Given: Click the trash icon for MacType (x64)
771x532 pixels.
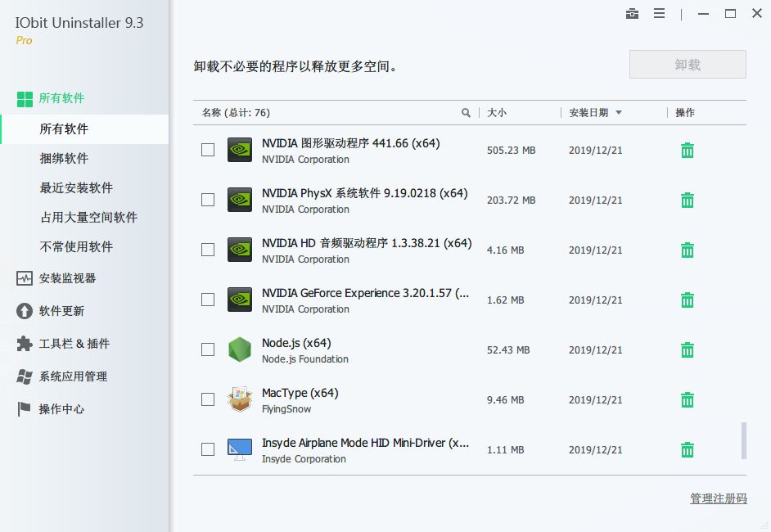Looking at the screenshot, I should pyautogui.click(x=687, y=399).
